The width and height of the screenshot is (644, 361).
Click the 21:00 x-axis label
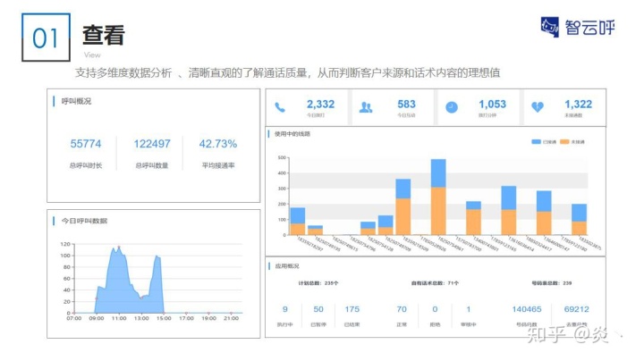(x=232, y=318)
